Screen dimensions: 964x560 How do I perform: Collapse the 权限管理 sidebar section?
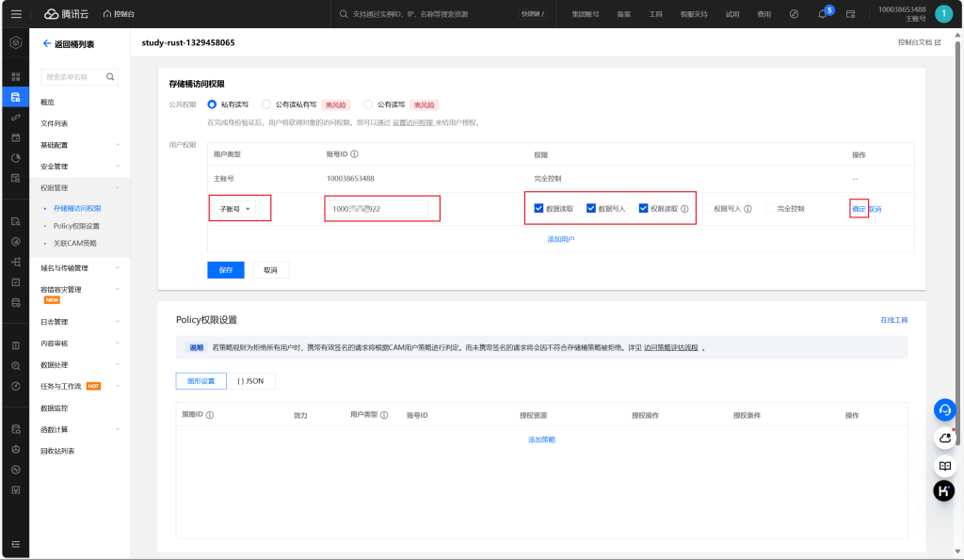80,187
